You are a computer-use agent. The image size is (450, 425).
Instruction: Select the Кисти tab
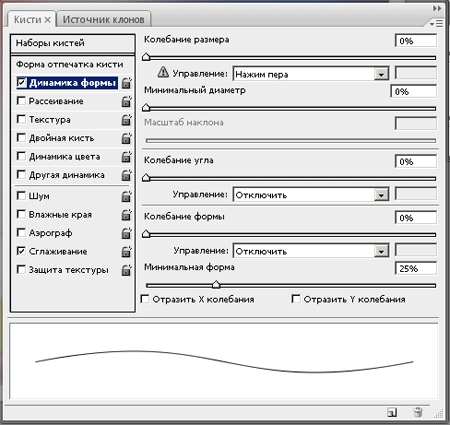32,19
